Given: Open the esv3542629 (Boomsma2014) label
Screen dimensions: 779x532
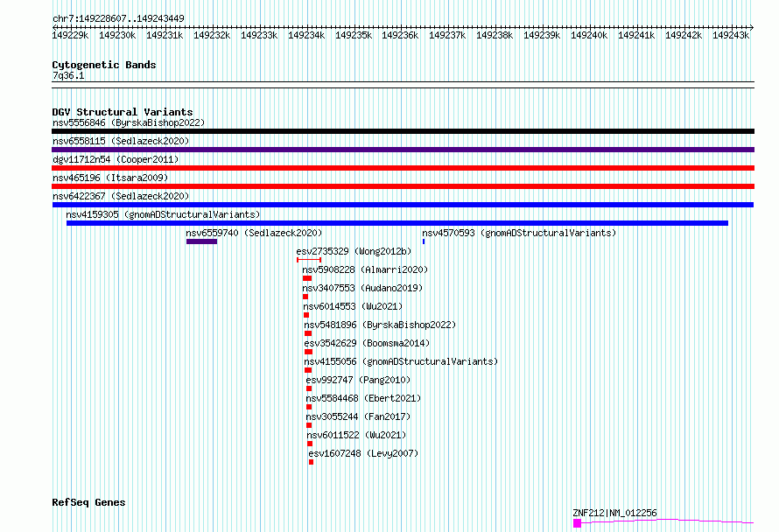Looking at the screenshot, I should [367, 343].
